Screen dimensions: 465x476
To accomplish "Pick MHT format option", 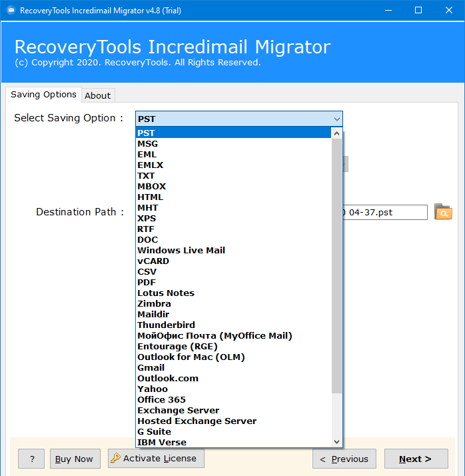I will point(233,207).
